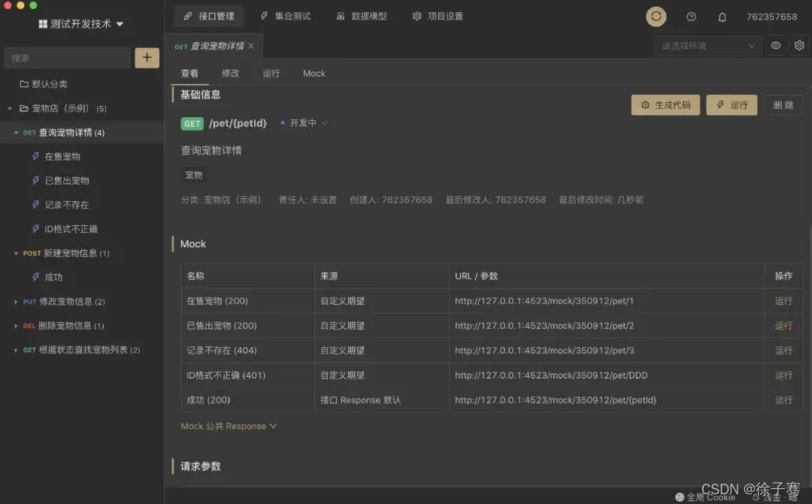This screenshot has width=812, height=504.
Task: Open the 请选择环境 environment dropdown
Action: click(x=708, y=46)
